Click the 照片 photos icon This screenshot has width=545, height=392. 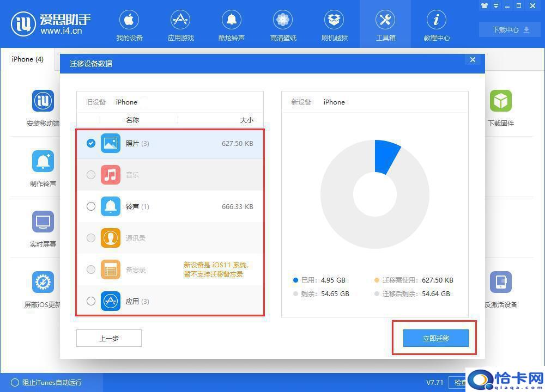point(111,143)
